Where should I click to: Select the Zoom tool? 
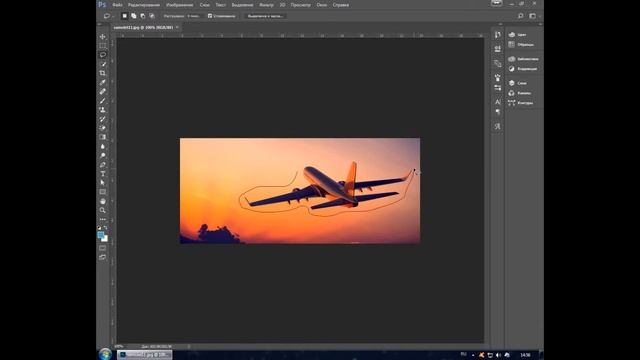tap(102, 210)
